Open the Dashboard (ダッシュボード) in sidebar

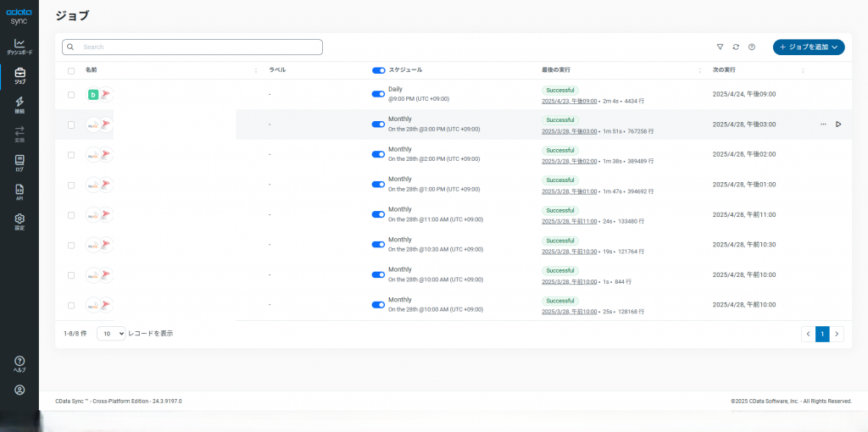point(19,47)
